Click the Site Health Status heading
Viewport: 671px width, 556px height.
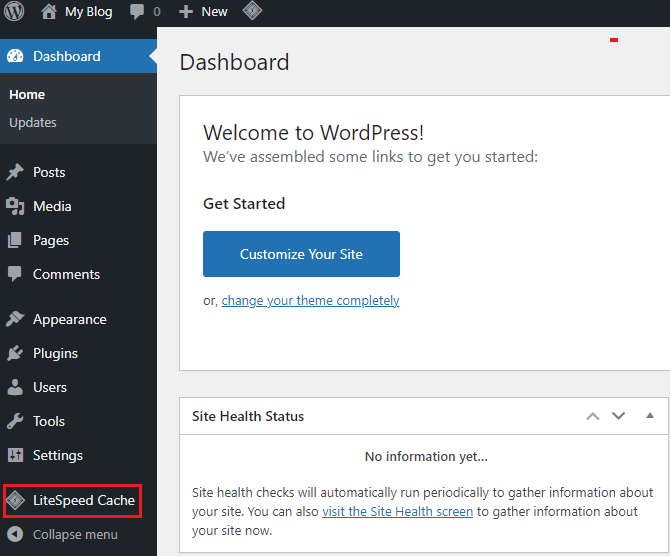click(x=248, y=416)
